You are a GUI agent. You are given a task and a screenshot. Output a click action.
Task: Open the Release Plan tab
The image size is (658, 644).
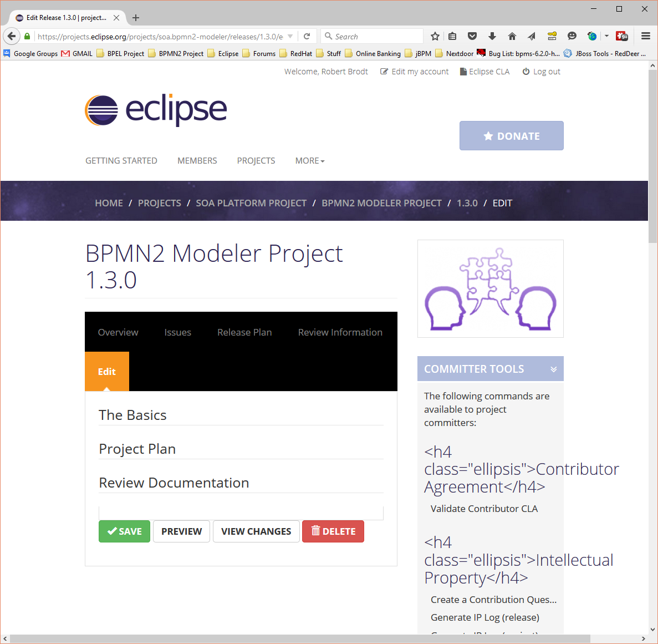point(244,332)
